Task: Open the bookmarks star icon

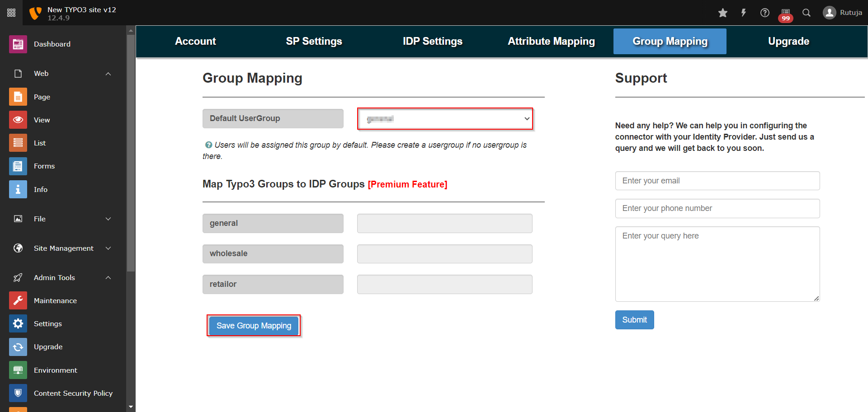Action: (x=722, y=13)
